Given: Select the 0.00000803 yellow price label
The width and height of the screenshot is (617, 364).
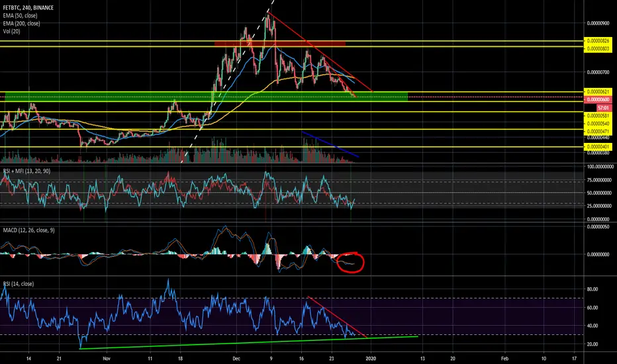Looking at the screenshot, I should tap(598, 48).
